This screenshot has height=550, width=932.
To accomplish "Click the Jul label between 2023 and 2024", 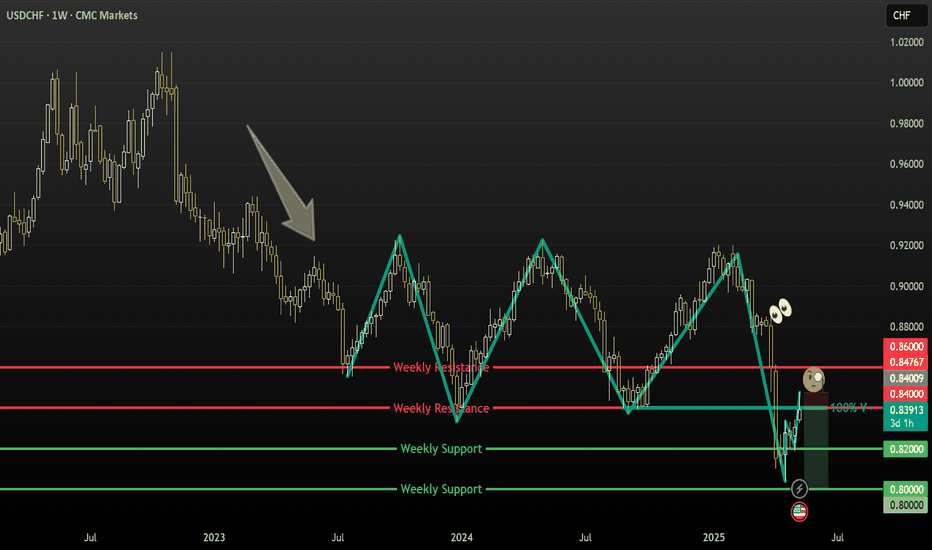I will click(x=338, y=538).
